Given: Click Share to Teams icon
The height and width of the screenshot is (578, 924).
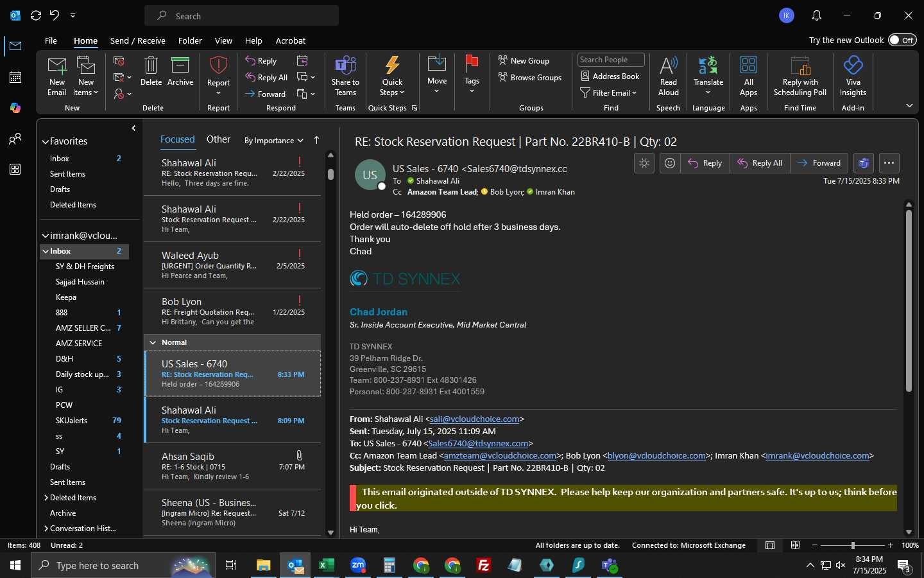Looking at the screenshot, I should [345, 66].
